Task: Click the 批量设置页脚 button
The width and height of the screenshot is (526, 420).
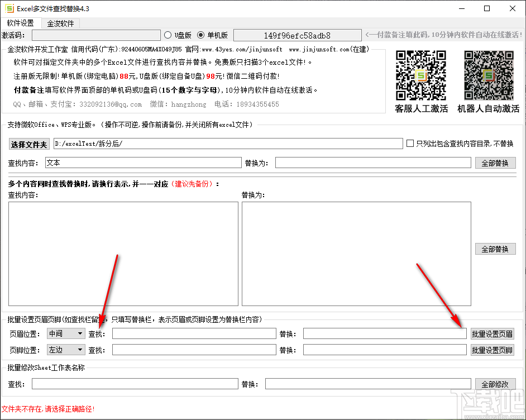Action: [x=491, y=350]
